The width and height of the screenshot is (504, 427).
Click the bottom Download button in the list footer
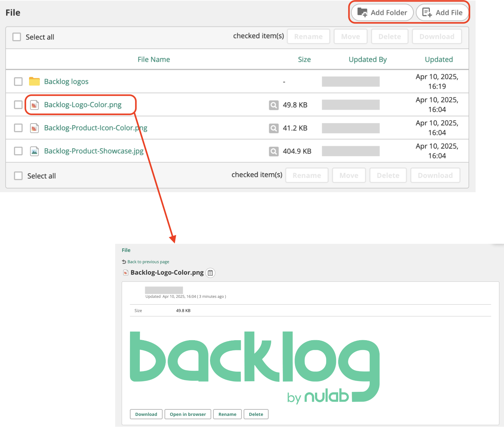click(435, 175)
